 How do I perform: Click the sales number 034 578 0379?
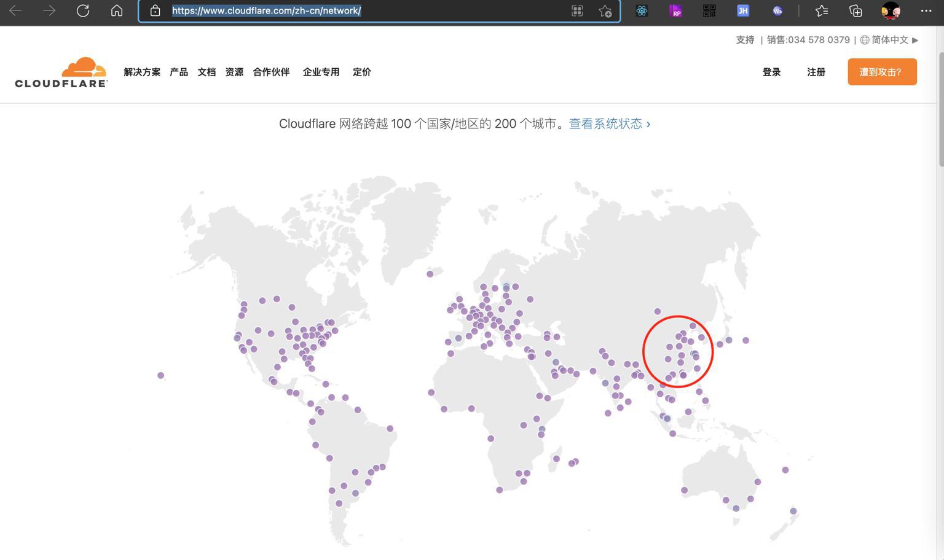point(819,40)
